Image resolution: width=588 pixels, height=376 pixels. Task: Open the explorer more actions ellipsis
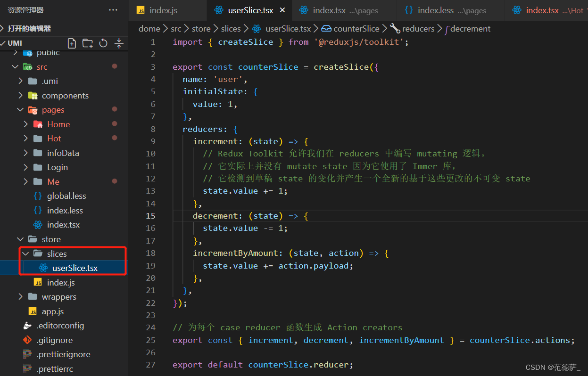[x=113, y=10]
